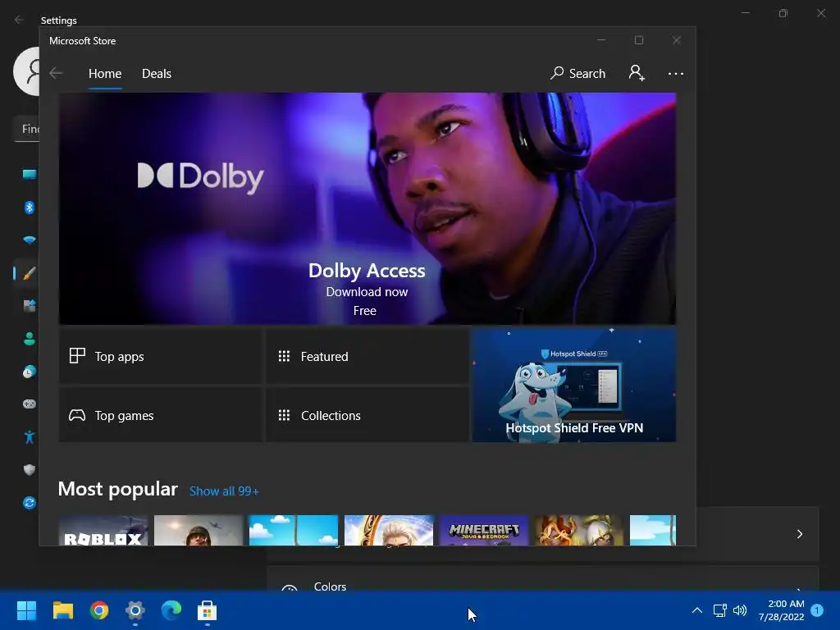Select the Privacy shield icon in Settings
840x630 pixels.
(30, 470)
